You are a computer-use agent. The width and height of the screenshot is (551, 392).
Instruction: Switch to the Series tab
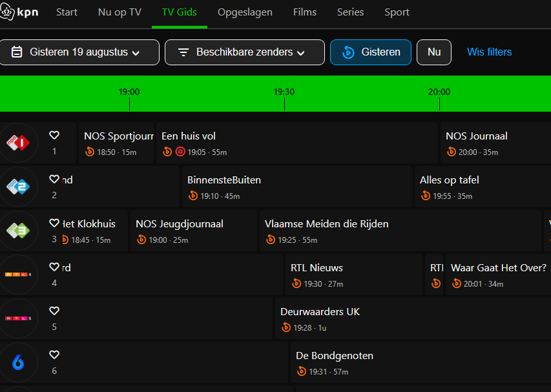(350, 12)
